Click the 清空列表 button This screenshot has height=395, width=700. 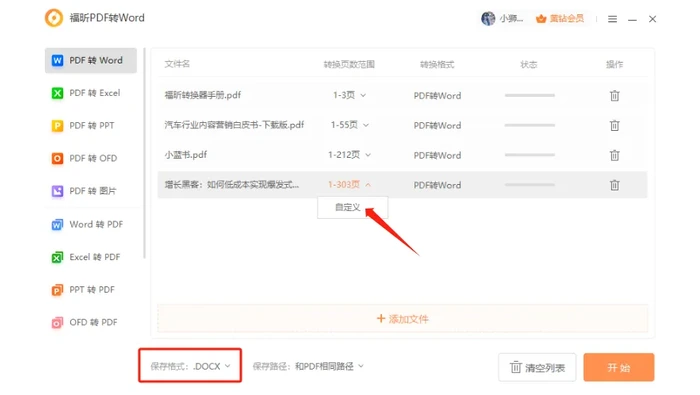(x=537, y=367)
